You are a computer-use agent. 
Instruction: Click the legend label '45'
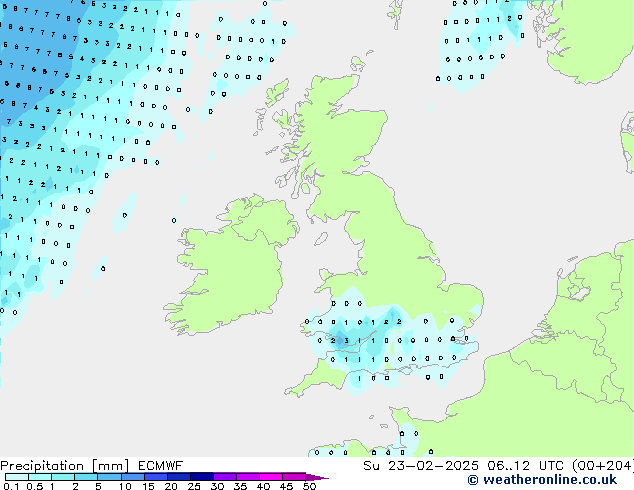click(x=286, y=486)
